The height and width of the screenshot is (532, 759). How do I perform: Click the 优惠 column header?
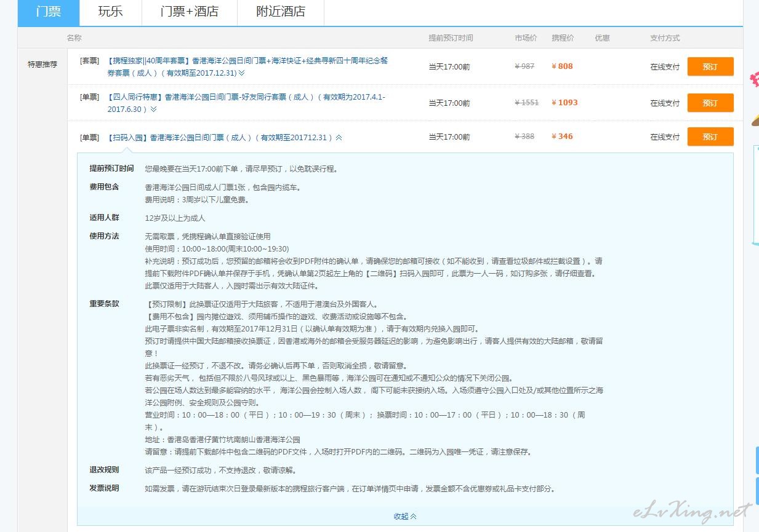602,38
